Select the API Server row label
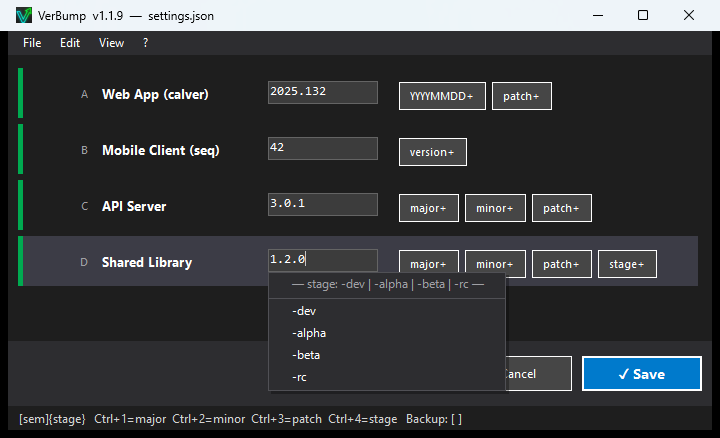 click(x=134, y=207)
